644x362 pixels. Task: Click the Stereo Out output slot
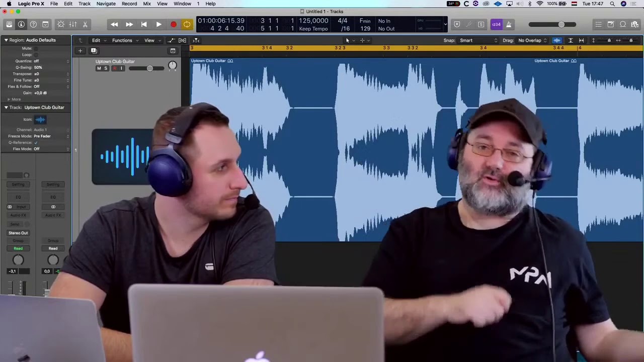point(18,233)
